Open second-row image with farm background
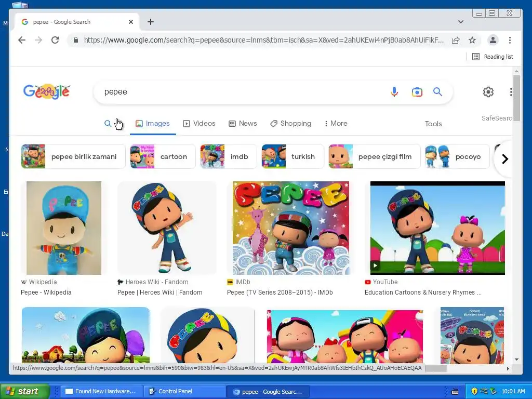Screen dimensions: 532x399 86,335
